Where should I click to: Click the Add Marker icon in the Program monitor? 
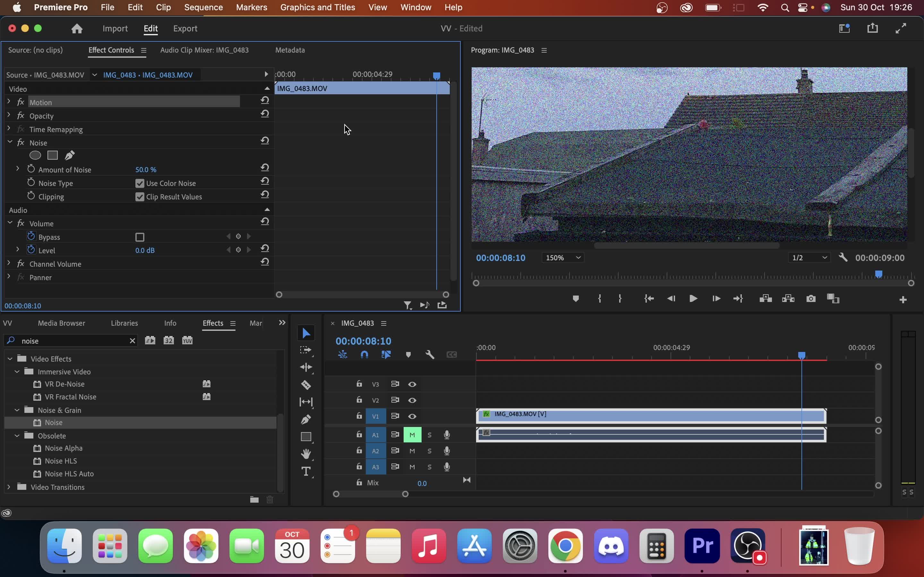[x=576, y=298]
